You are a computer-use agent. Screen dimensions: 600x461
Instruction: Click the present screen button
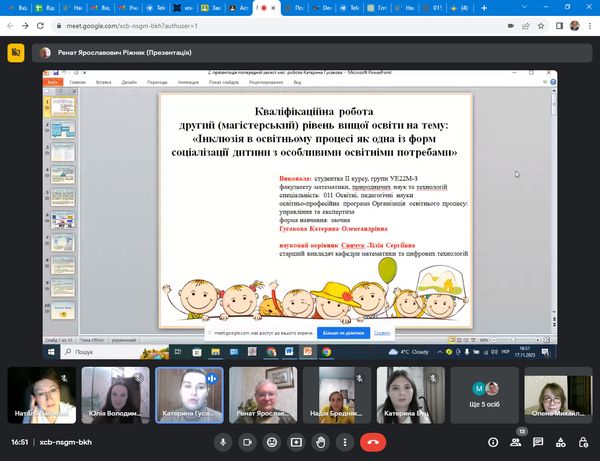(x=296, y=441)
